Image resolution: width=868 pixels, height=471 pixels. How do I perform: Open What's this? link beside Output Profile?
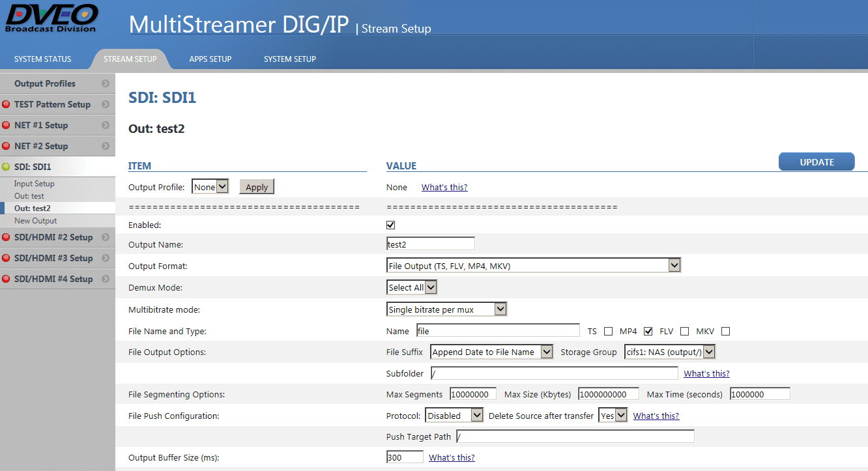click(x=444, y=187)
